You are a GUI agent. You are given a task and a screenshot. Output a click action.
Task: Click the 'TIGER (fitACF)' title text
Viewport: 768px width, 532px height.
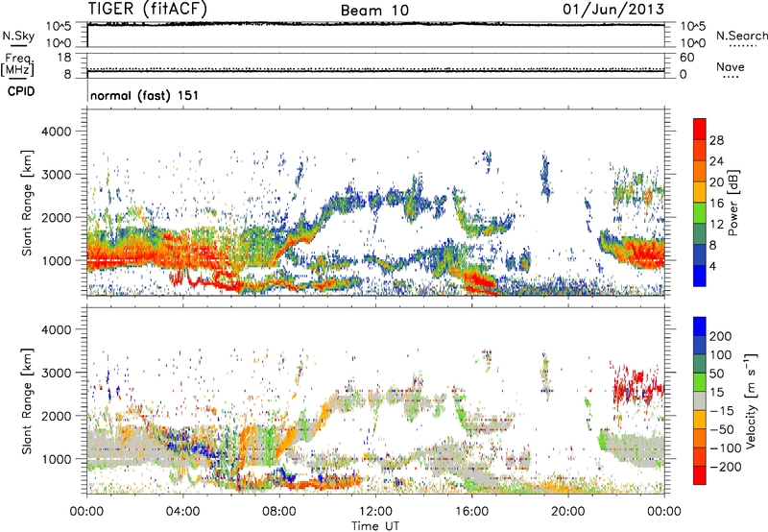click(148, 9)
